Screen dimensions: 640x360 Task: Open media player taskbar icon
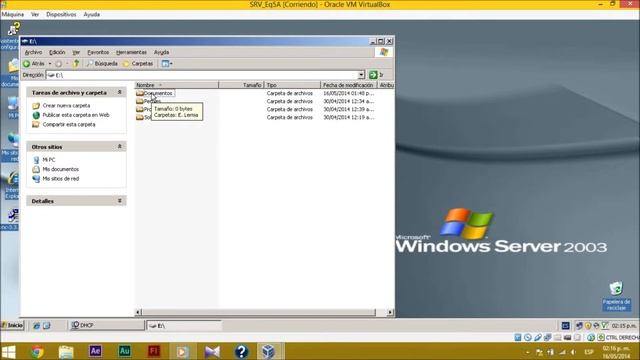pyautogui.click(x=183, y=352)
